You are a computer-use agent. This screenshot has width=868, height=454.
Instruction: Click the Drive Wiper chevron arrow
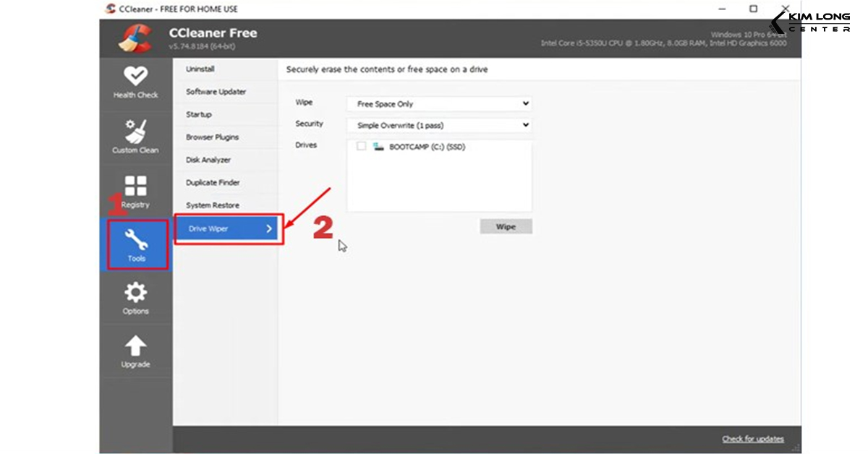point(268,229)
